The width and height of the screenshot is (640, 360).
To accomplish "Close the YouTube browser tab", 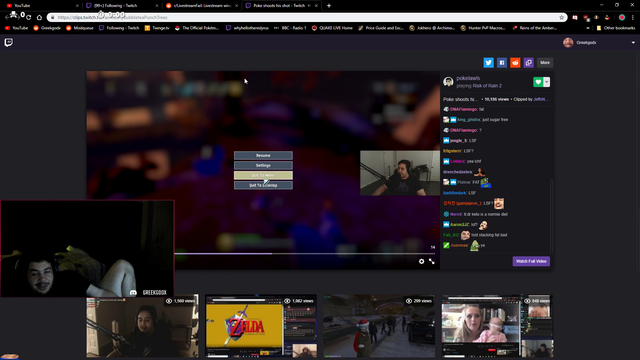I will tap(77, 6).
